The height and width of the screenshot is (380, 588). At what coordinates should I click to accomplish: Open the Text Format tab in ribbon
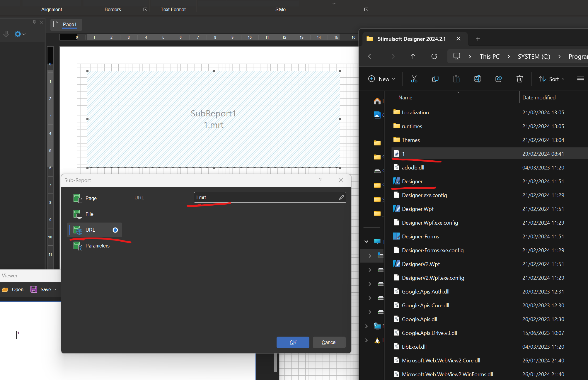pyautogui.click(x=173, y=9)
